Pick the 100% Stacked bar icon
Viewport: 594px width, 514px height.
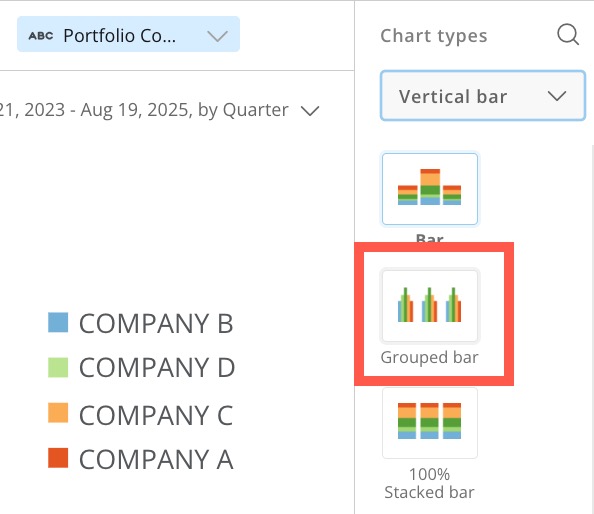pyautogui.click(x=430, y=422)
